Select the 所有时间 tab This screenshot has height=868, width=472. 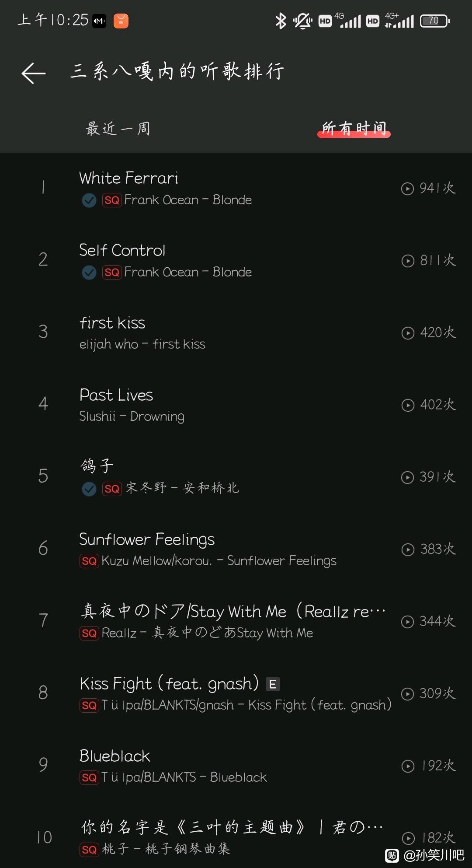(x=354, y=129)
